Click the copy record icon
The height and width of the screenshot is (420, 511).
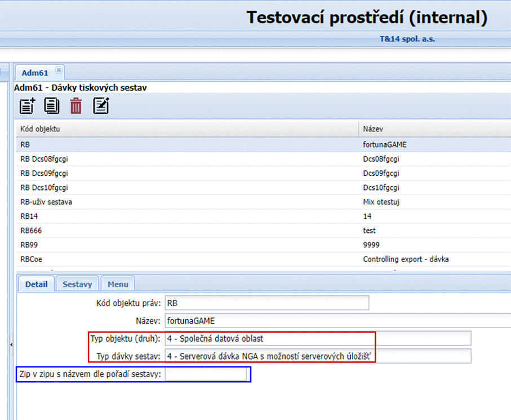coord(51,105)
